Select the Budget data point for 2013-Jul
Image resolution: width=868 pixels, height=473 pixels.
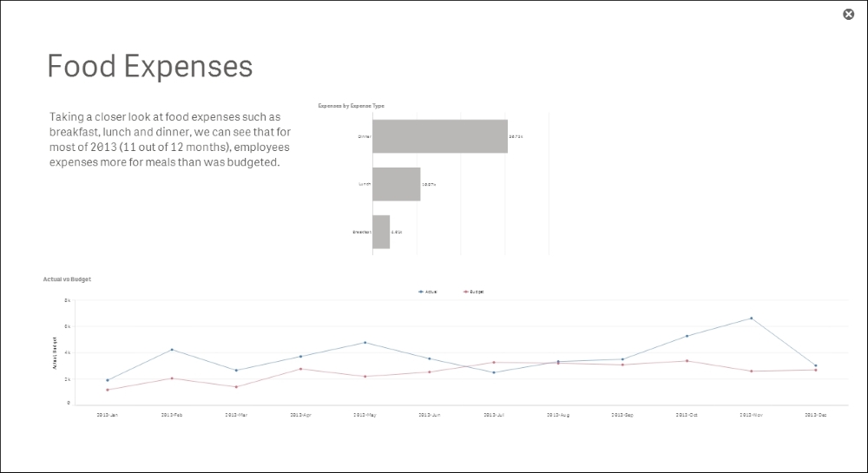pyautogui.click(x=494, y=363)
